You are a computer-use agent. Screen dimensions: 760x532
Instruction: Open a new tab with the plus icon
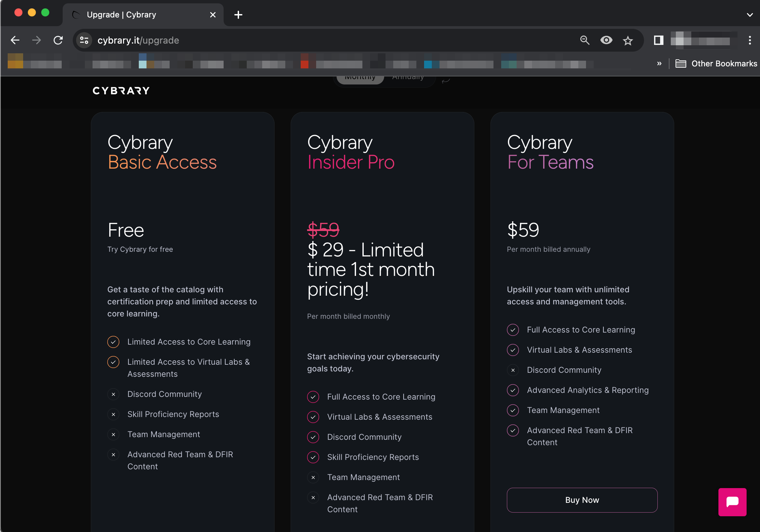click(238, 15)
